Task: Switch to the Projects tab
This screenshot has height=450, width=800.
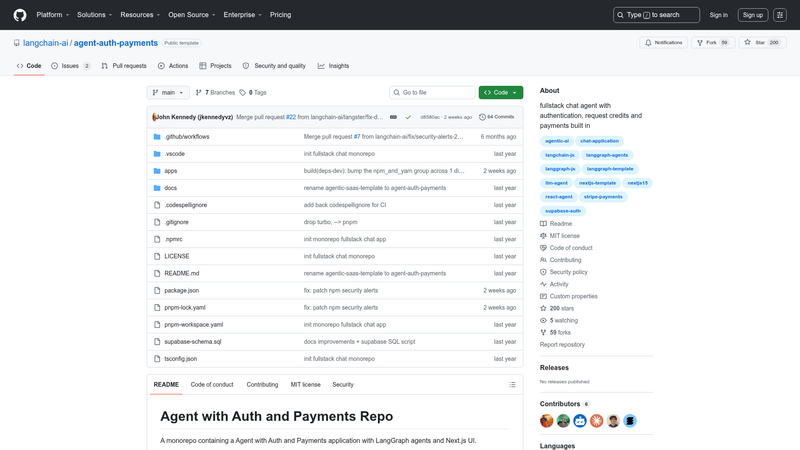Action: (x=215, y=66)
